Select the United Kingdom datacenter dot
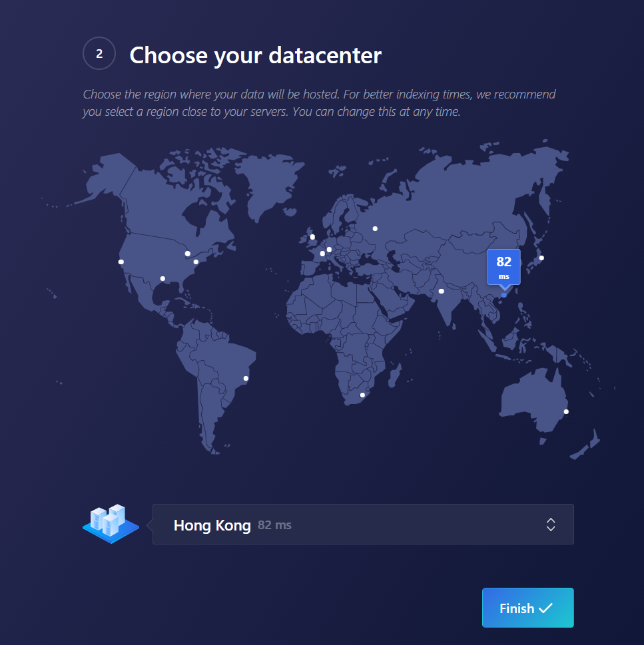Screen dimensions: 644x645 coord(312,237)
